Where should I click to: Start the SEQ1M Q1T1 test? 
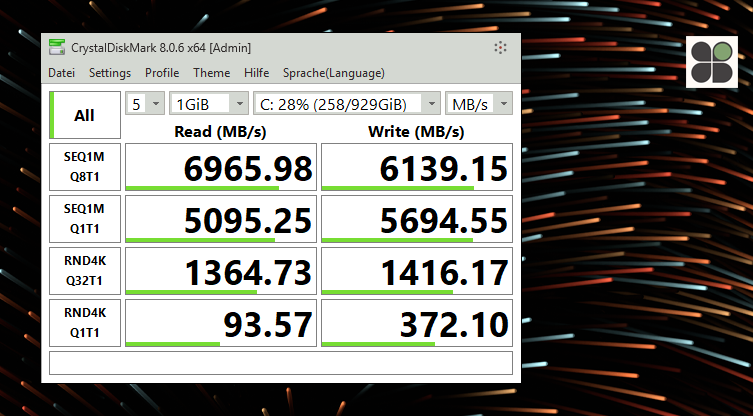click(85, 219)
